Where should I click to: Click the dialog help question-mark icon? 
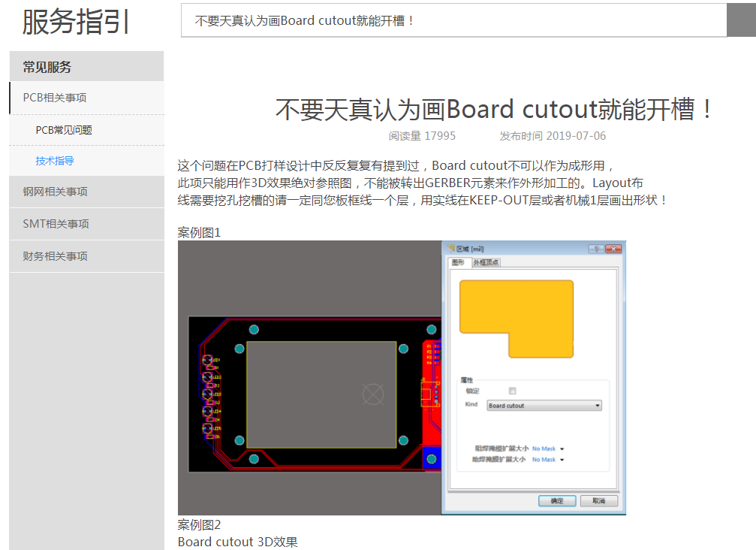tap(595, 249)
